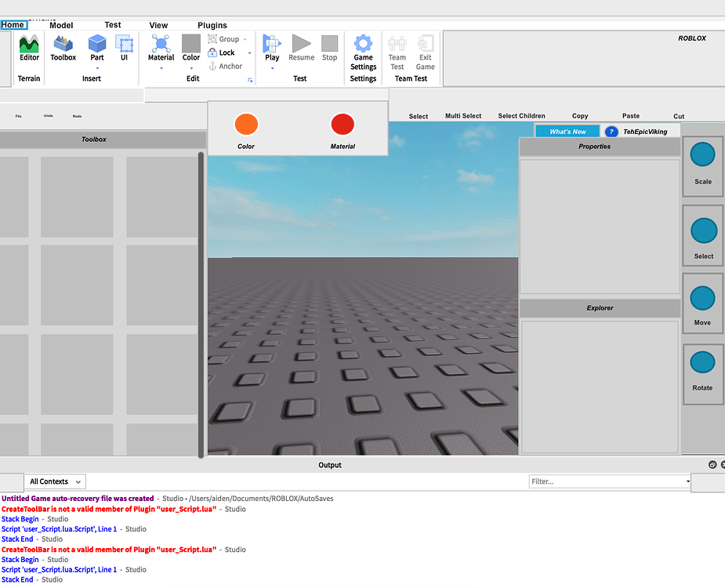Open the Toolbox from the ribbon
This screenshot has height=588, width=725.
click(63, 48)
